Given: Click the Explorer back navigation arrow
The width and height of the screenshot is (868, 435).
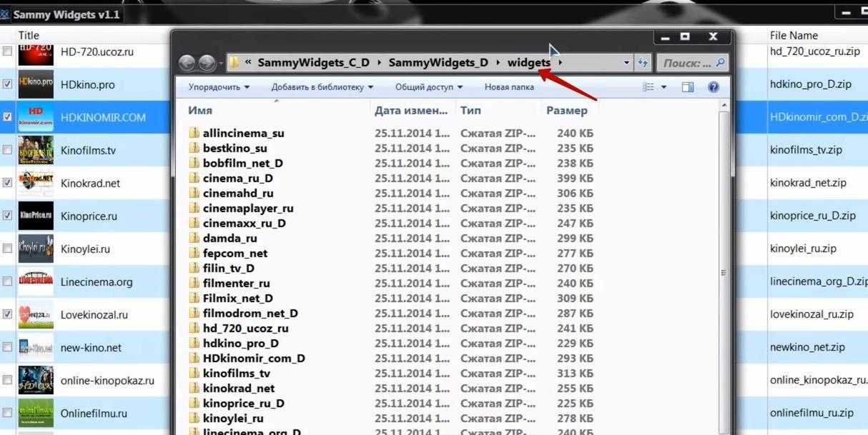Looking at the screenshot, I should [187, 63].
